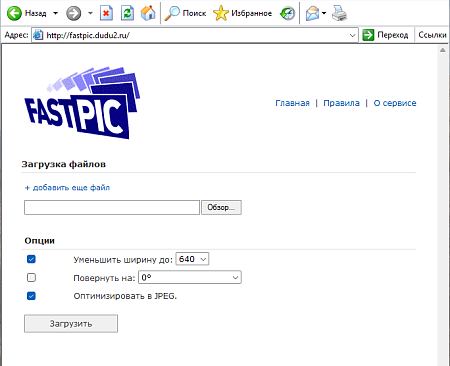Click the Повернуть на label text

point(104,278)
